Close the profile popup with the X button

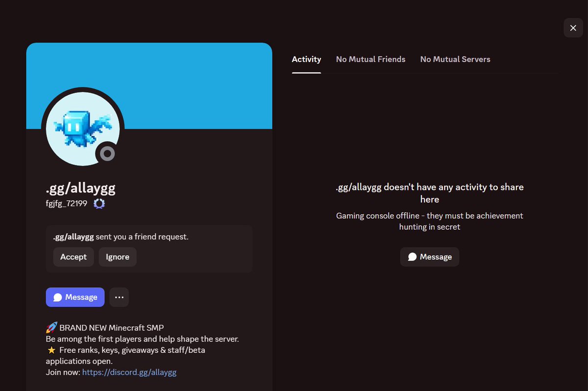(x=573, y=28)
